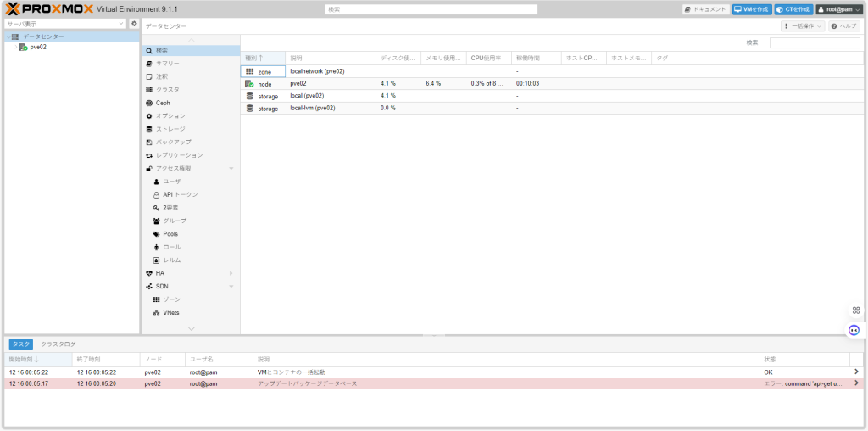Viewport: 868px width, 431px height.
Task: Select pve02 node in the tree
Action: coord(37,48)
